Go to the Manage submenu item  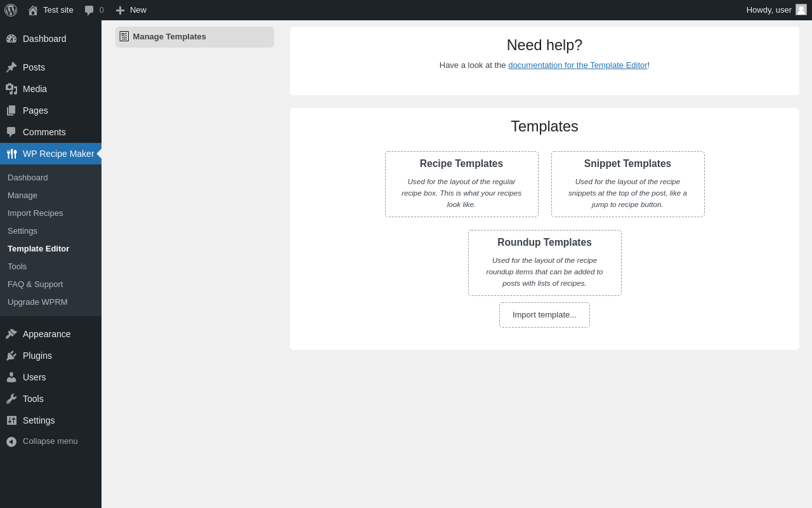pos(51,196)
